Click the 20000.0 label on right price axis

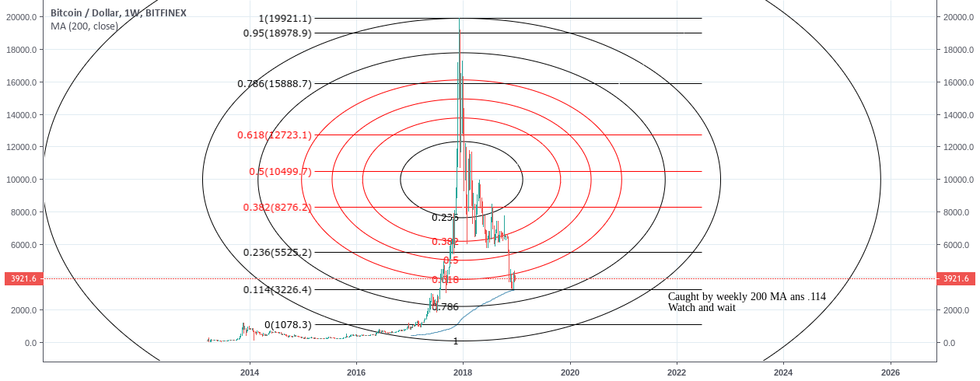click(x=960, y=17)
